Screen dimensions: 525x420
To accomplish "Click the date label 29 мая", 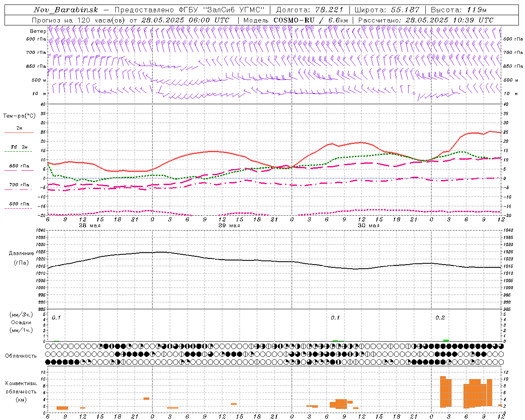I will click(229, 226).
